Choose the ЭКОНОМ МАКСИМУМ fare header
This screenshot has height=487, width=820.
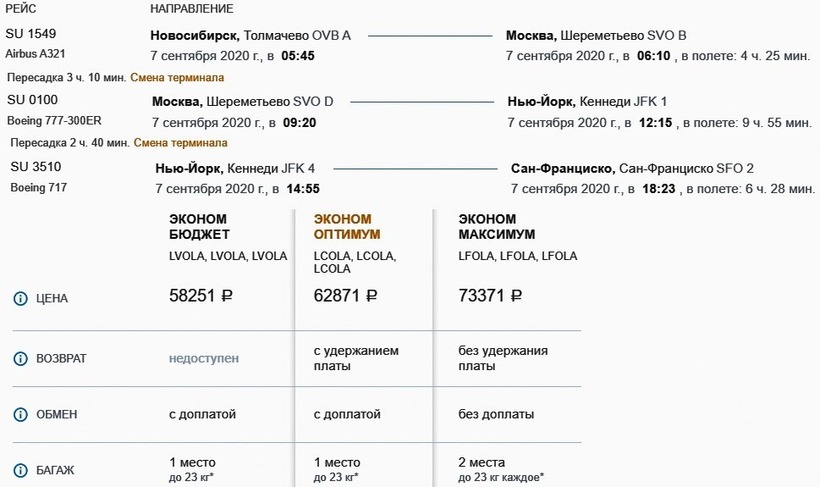[x=496, y=227]
